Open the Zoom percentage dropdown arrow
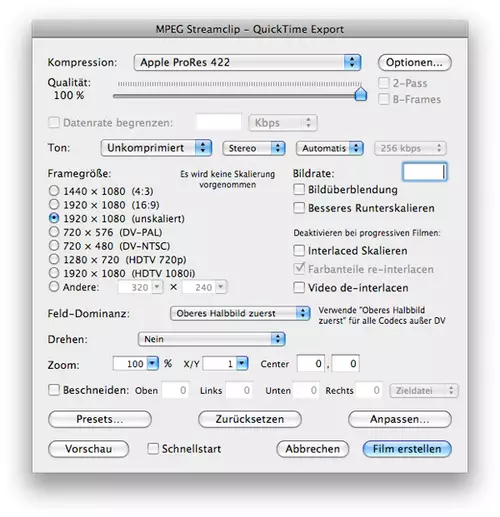This screenshot has width=500, height=517. point(152,363)
